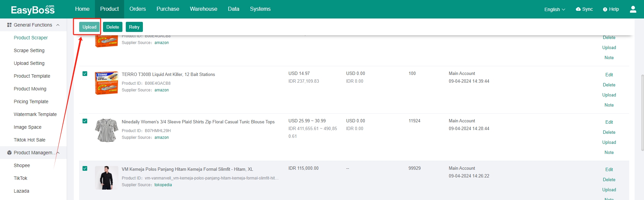Open the English language dropdown
The height and width of the screenshot is (200, 644).
[554, 9]
